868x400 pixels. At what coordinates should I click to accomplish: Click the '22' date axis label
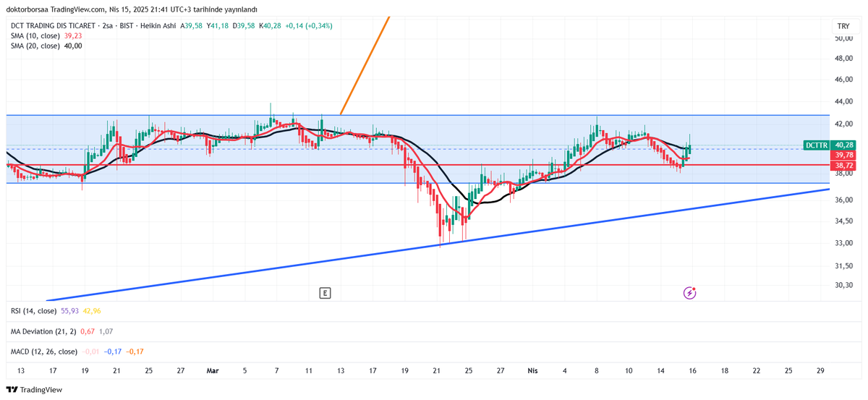click(756, 370)
